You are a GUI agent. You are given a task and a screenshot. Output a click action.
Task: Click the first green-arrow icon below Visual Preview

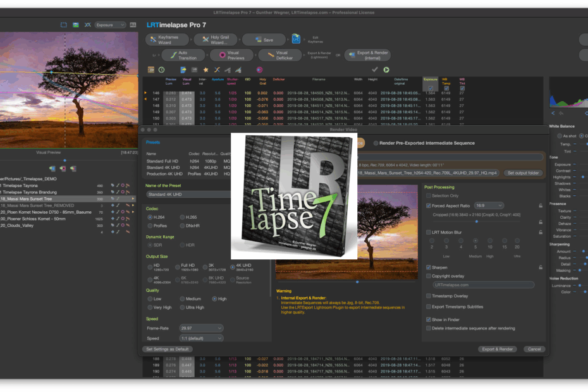[52, 169]
